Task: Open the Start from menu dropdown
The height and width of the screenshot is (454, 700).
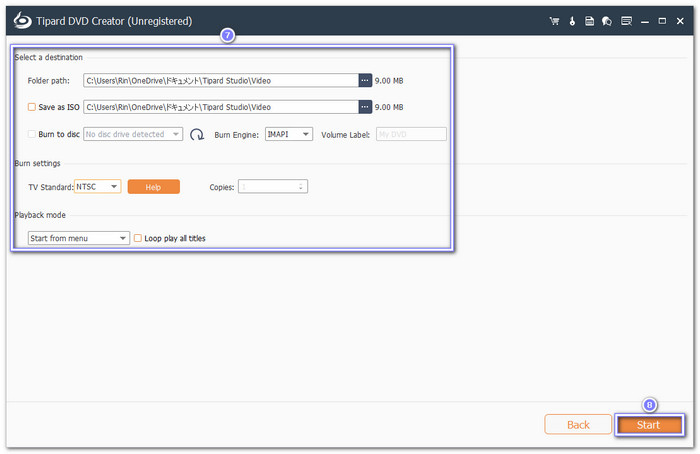Action: (x=79, y=238)
